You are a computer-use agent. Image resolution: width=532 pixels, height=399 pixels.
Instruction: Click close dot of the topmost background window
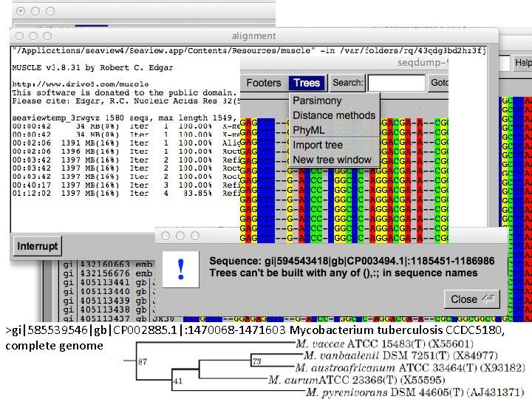point(21,11)
